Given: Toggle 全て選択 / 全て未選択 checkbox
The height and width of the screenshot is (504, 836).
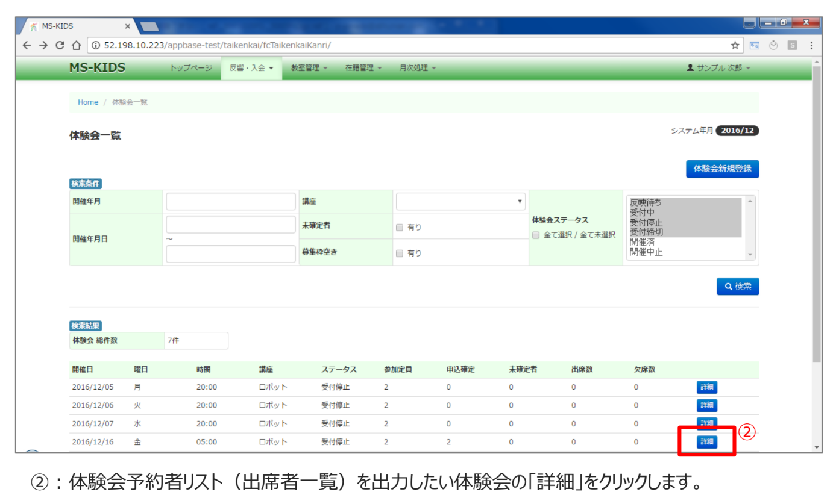Looking at the screenshot, I should point(536,235).
